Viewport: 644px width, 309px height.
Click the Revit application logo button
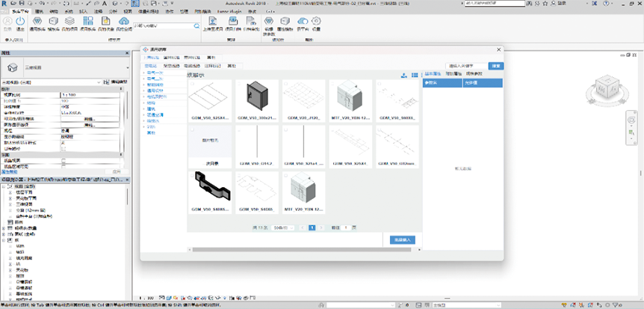[x=4, y=4]
